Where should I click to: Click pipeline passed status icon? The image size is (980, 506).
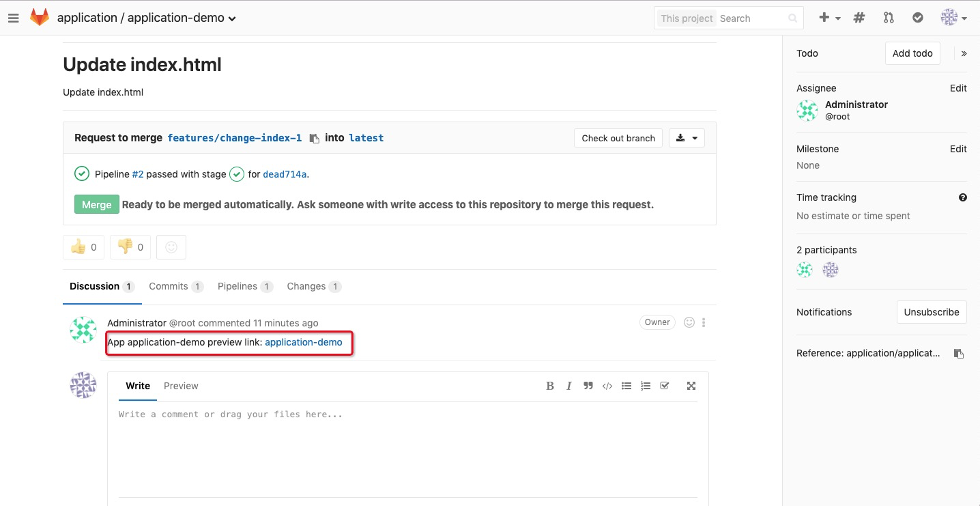tap(82, 173)
